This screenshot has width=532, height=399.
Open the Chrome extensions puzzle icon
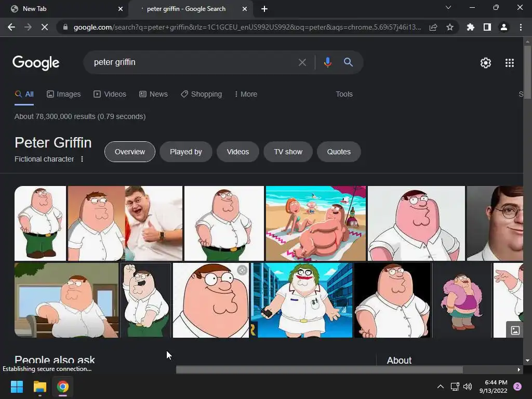[471, 27]
